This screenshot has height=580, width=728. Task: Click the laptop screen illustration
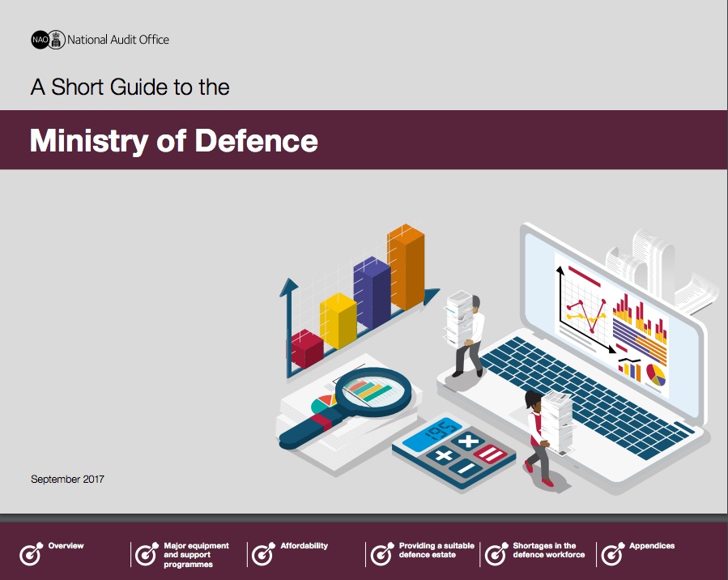pyautogui.click(x=612, y=325)
